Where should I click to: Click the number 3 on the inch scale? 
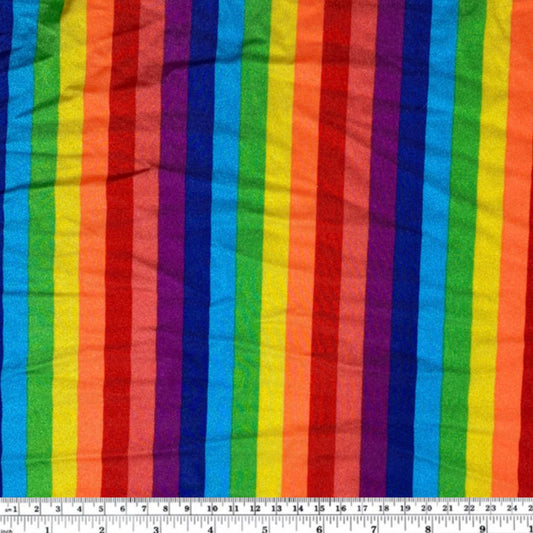point(156,529)
